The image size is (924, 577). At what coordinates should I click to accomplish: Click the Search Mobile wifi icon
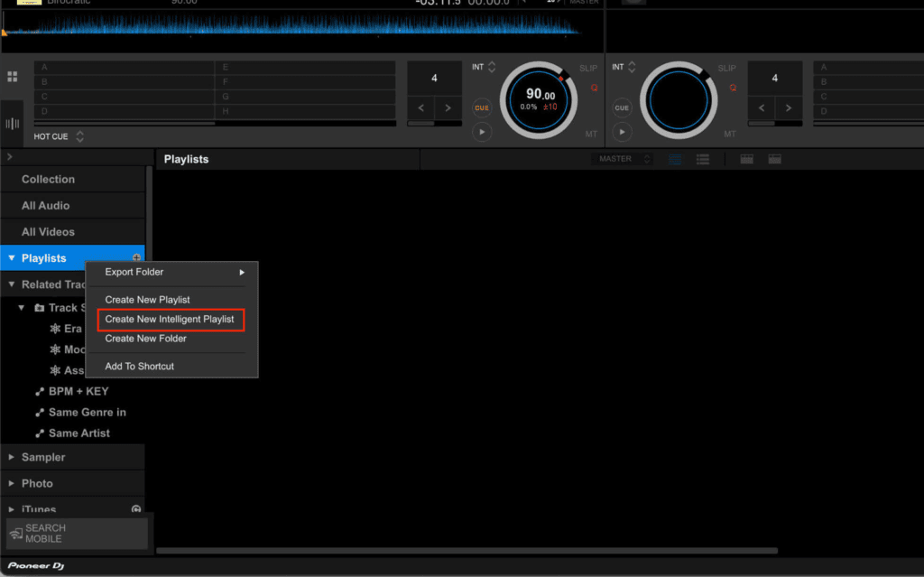point(16,534)
